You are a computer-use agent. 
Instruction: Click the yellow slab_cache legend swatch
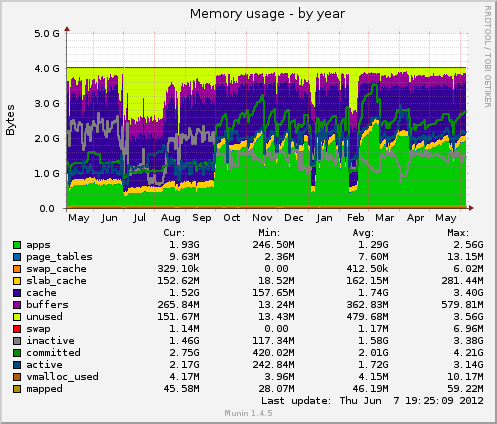[x=17, y=281]
